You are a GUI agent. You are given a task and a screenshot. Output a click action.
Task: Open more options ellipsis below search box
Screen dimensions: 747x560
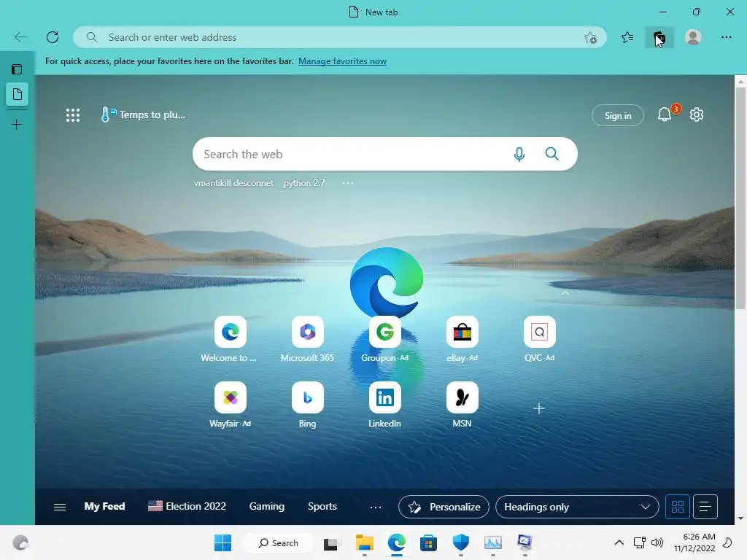click(348, 183)
